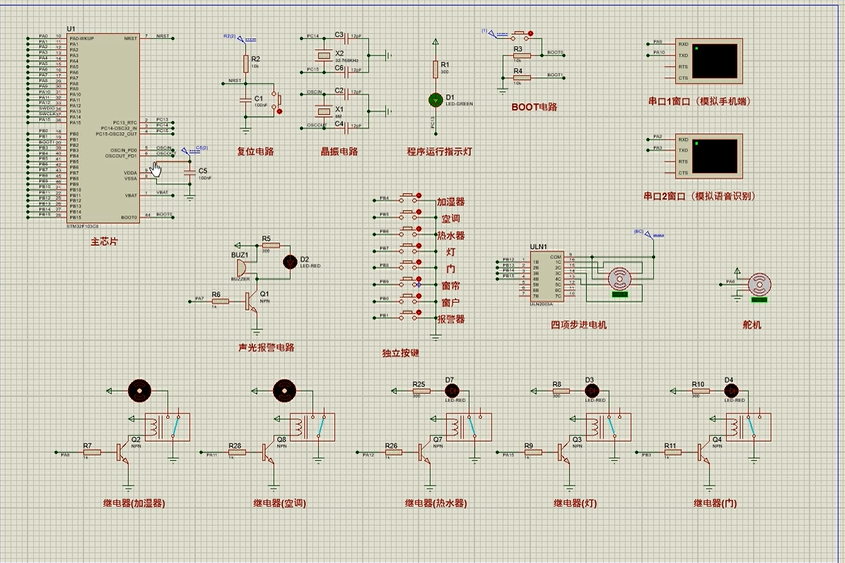Select resistor R7 on the PA8 line
845x563 pixels.
click(x=92, y=453)
